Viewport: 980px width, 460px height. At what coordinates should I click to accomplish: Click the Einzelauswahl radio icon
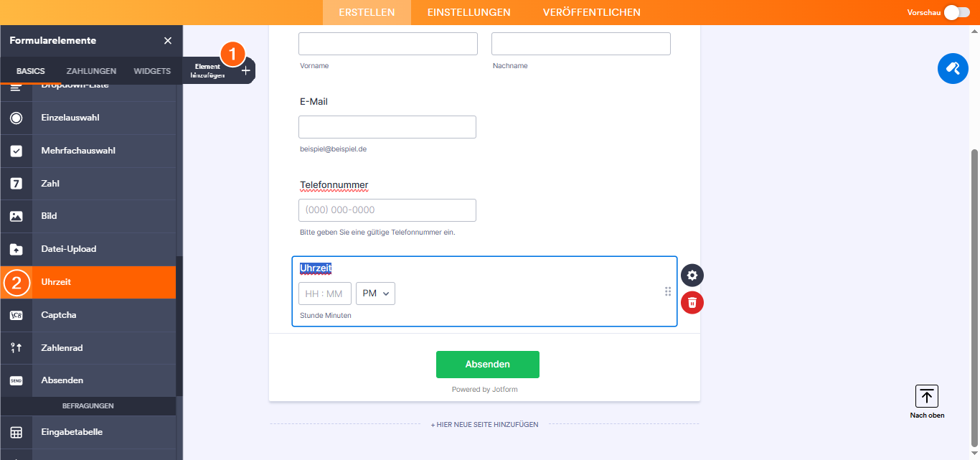click(16, 118)
